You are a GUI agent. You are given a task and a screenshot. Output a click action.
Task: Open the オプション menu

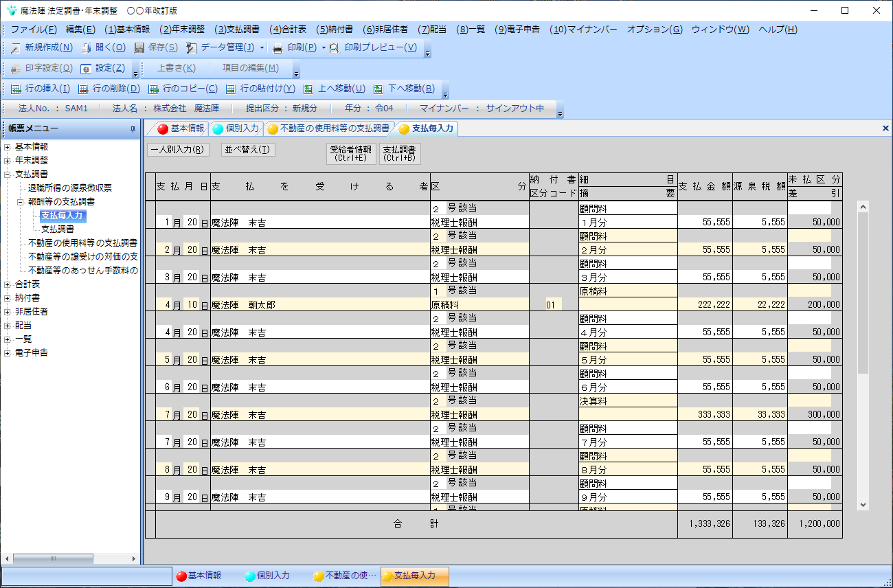pos(654,30)
